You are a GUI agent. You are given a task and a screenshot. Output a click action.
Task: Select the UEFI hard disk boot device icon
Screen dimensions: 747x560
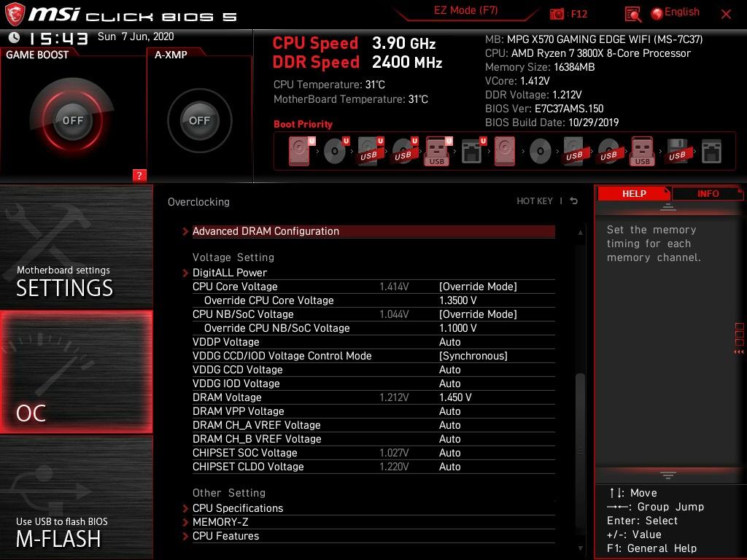pyautogui.click(x=301, y=151)
